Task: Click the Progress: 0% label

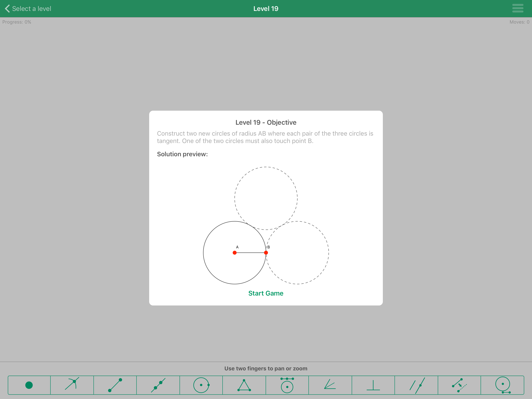Action: (17, 22)
